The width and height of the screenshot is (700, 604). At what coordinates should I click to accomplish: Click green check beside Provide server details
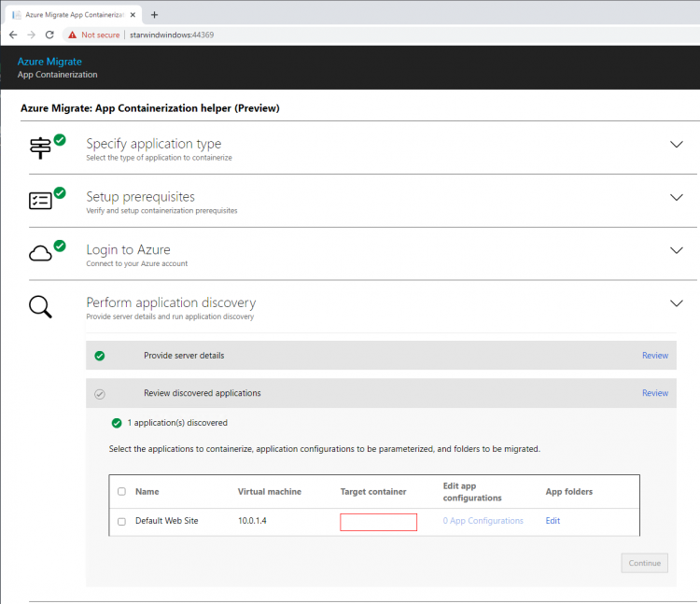[100, 356]
